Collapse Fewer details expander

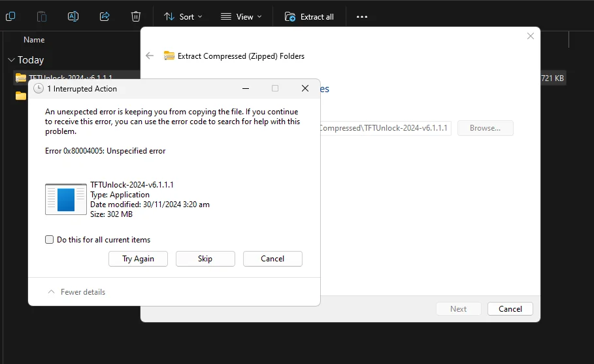pos(76,292)
